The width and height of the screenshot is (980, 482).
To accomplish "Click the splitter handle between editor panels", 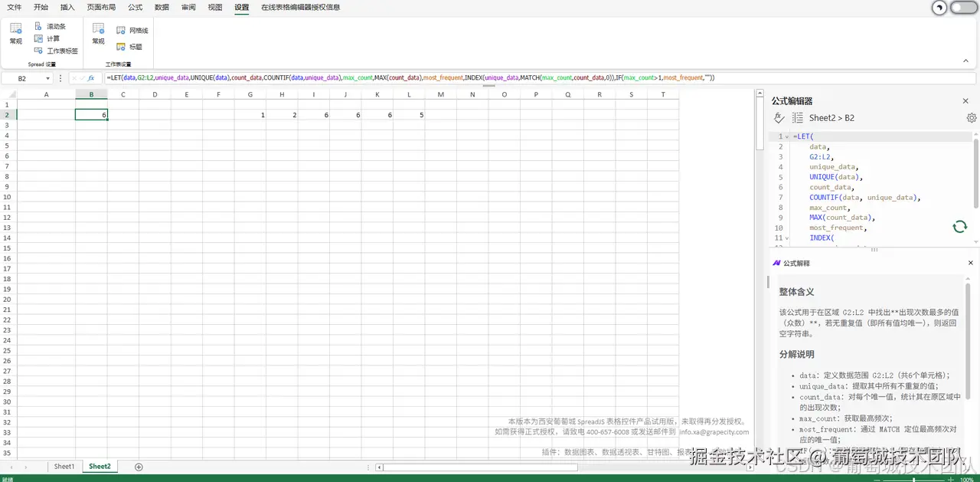I will click(874, 249).
